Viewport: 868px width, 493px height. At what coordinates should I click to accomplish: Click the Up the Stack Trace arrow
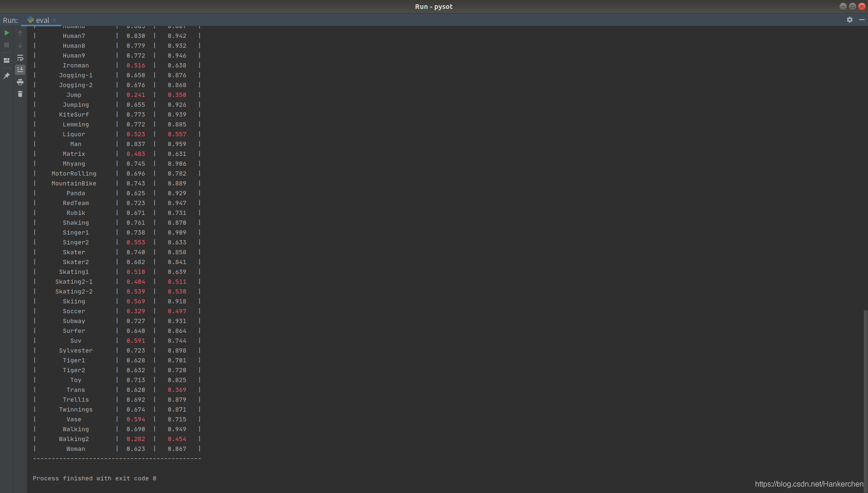point(20,33)
